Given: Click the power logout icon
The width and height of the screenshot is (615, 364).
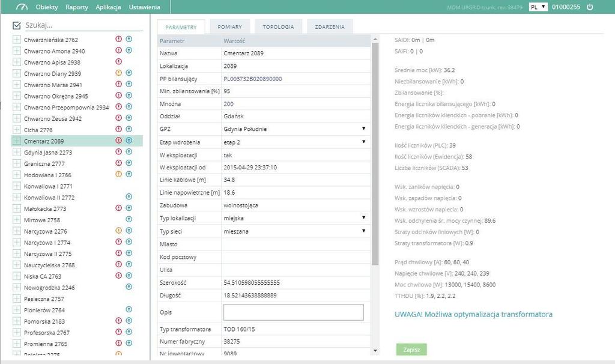Looking at the screenshot, I should [x=590, y=7].
